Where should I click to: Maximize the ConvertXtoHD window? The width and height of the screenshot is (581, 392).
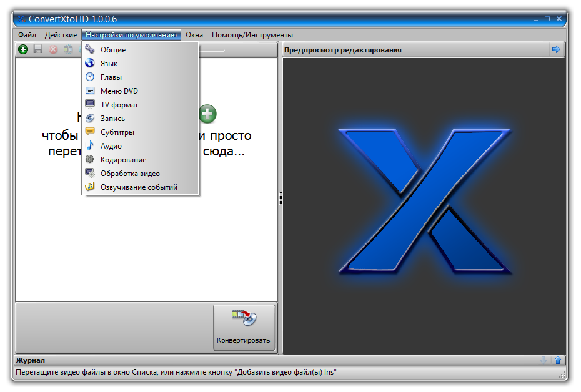(547, 19)
